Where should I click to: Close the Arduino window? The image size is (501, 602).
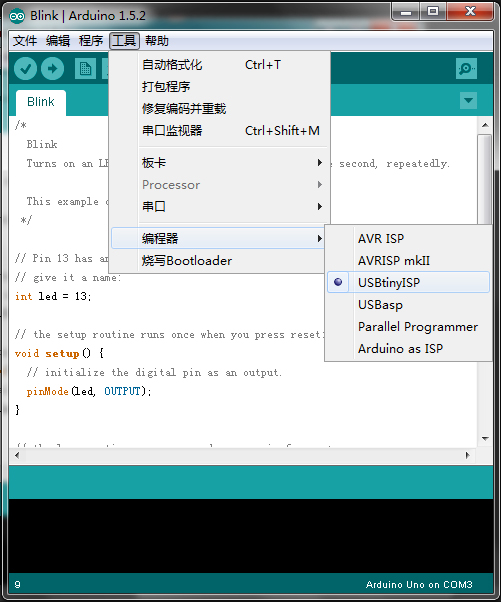[470, 12]
